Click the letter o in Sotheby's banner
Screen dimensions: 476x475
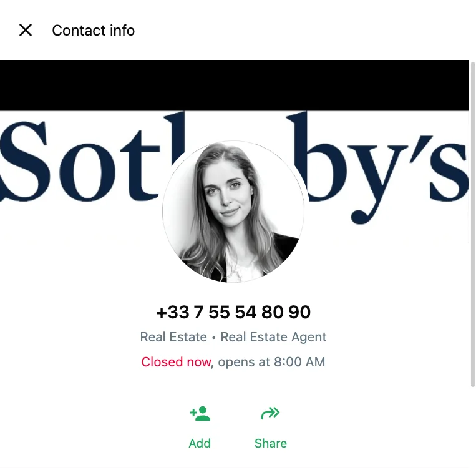pos(87,172)
